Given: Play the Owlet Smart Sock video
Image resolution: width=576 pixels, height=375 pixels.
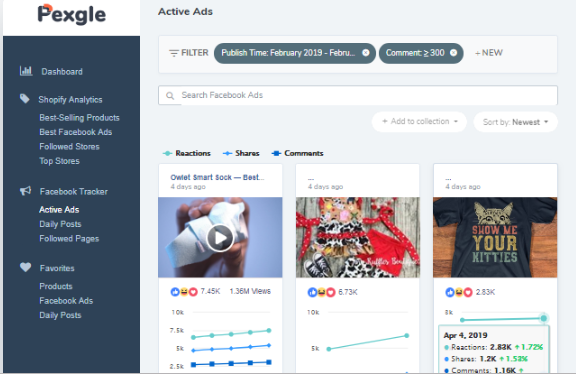Looking at the screenshot, I should 220,238.
